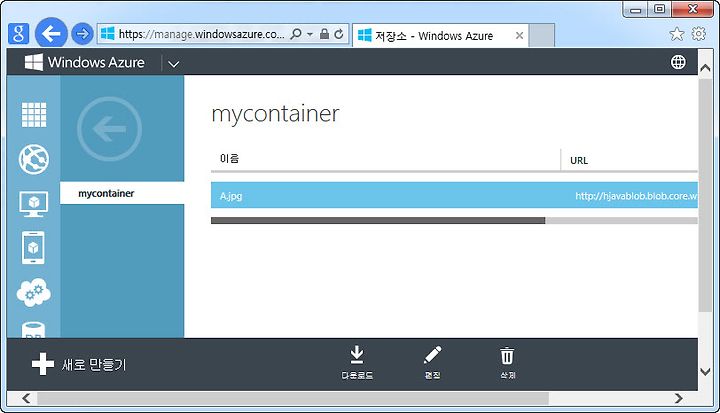Screen dimensions: 720x413
Task: Refresh the page with reload icon
Action: pos(339,34)
